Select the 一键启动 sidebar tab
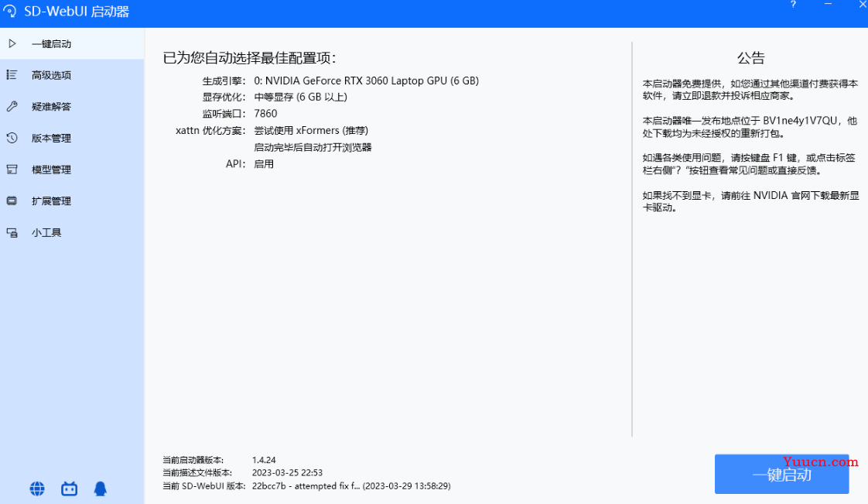Viewport: 868px width, 504px height. coord(72,44)
